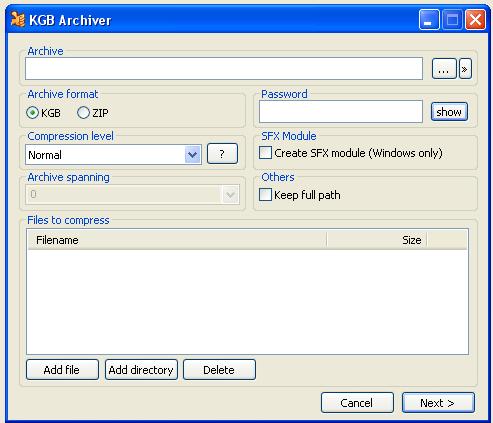Show the typed password
Image resolution: width=493 pixels, height=423 pixels.
pos(449,112)
